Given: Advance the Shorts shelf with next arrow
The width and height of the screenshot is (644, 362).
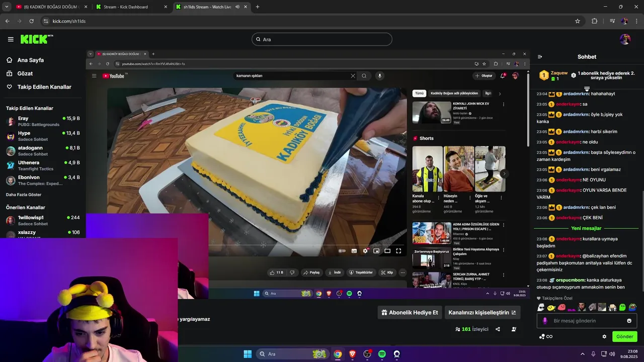Looking at the screenshot, I should (504, 174).
